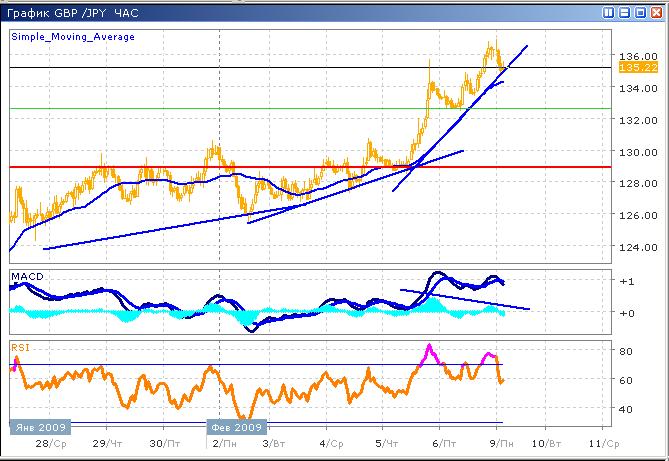This screenshot has height=461, width=669.
Task: Maximize the GBP/JPY chart window
Action: click(x=639, y=12)
